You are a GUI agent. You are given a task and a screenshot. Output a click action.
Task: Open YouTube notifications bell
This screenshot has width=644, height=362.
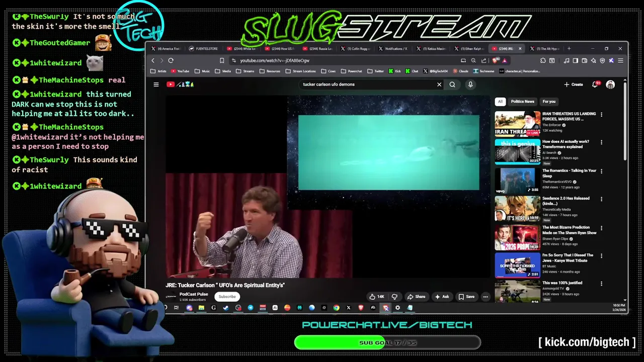[x=595, y=84]
